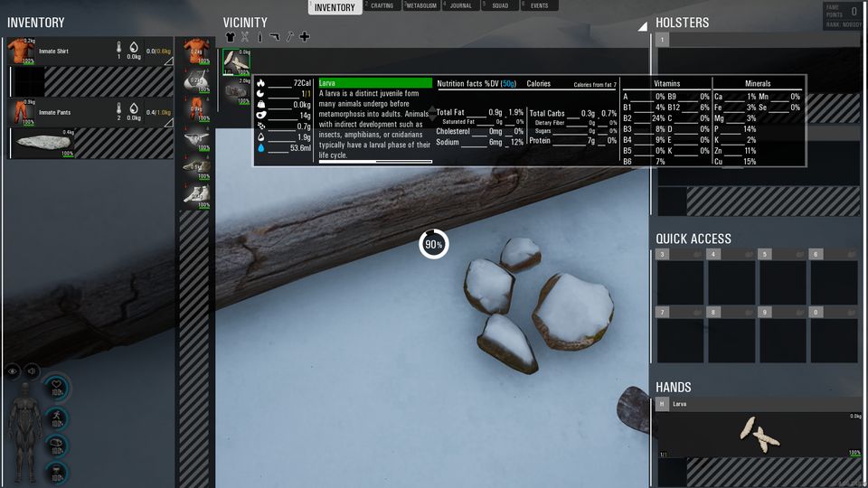
Task: Toggle the speaker sound button
Action: 32,371
